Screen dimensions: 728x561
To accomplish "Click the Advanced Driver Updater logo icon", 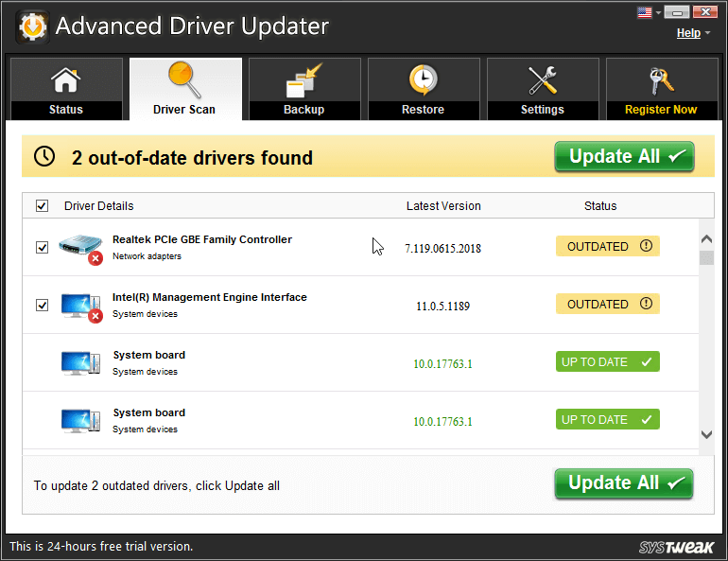I will click(32, 26).
